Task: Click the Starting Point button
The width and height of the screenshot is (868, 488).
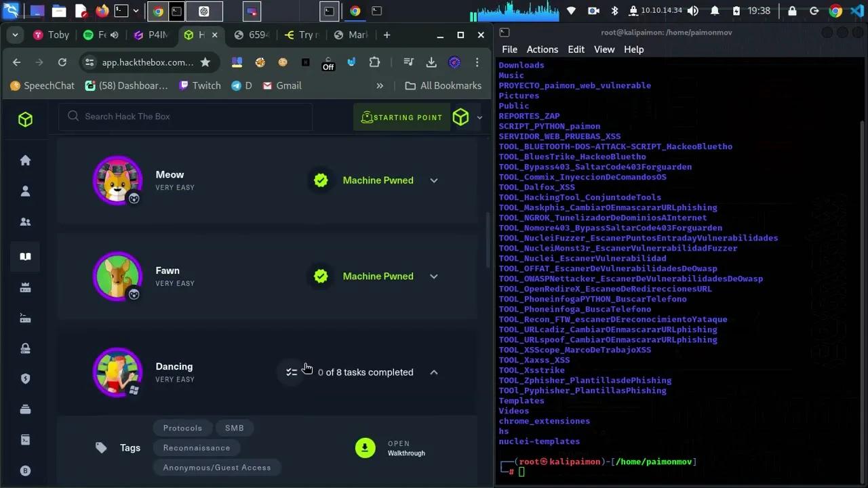Action: point(401,117)
